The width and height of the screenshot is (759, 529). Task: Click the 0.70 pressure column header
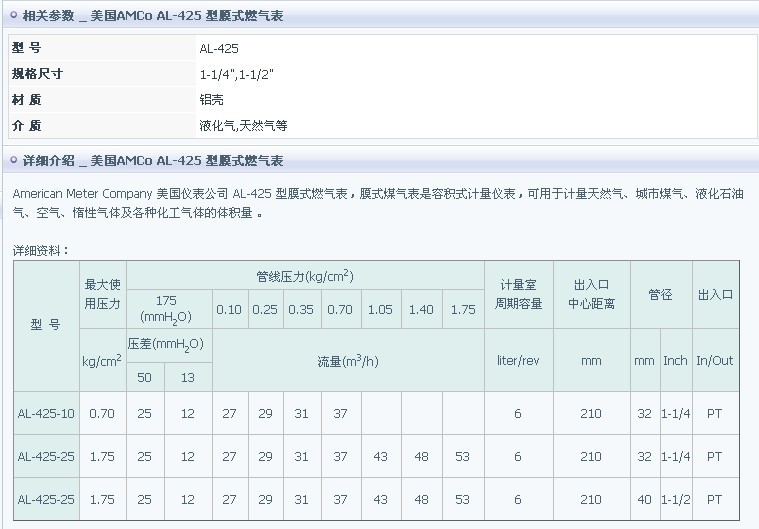(x=341, y=309)
